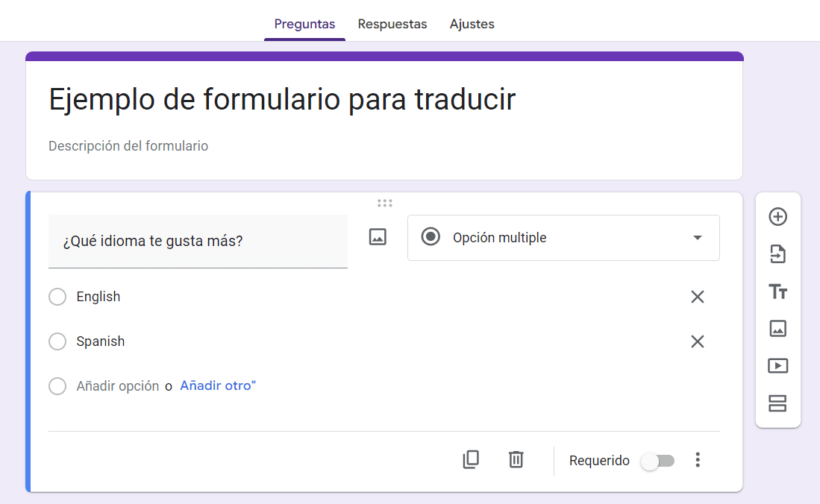Open the image picker beside the question title
820x504 pixels.
[378, 236]
